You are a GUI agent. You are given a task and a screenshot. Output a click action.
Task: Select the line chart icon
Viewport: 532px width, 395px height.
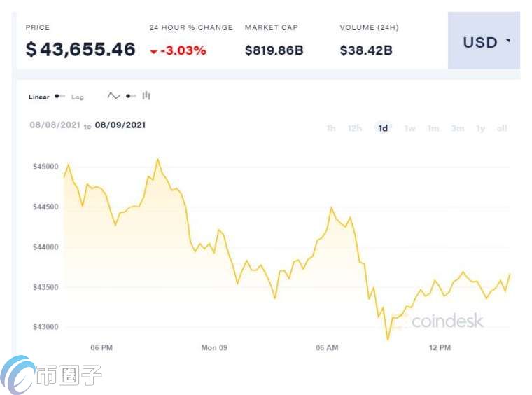(x=113, y=96)
